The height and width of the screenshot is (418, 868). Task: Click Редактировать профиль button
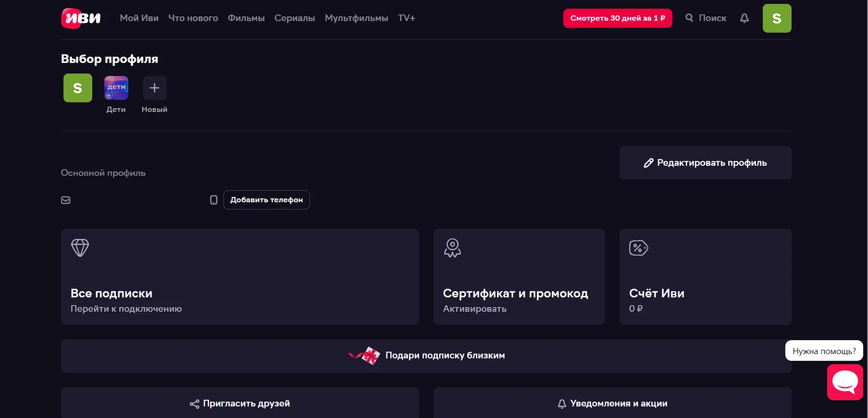705,163
